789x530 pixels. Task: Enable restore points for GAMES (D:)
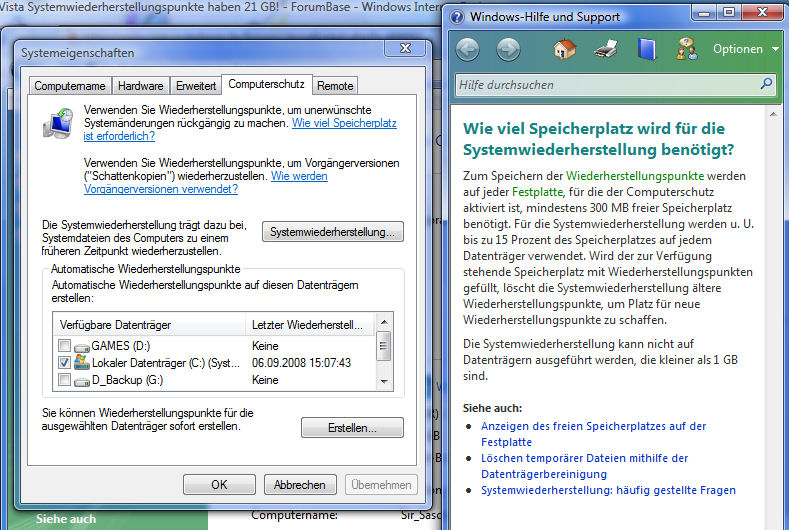(64, 345)
